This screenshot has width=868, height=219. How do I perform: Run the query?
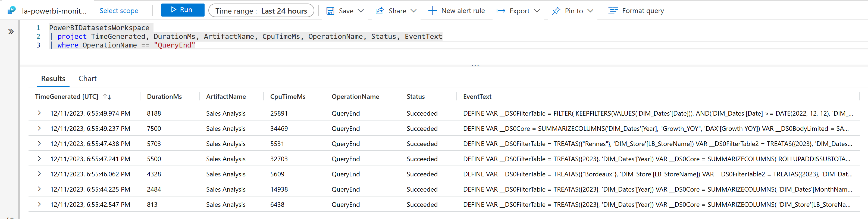pyautogui.click(x=182, y=10)
